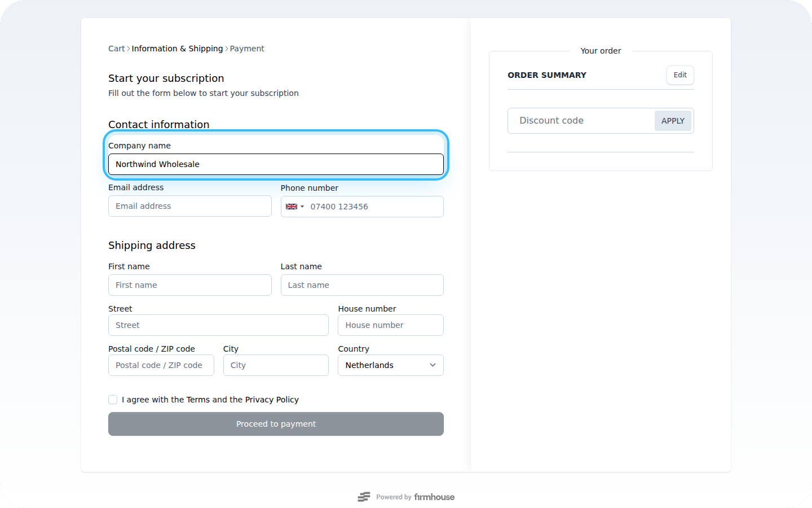Screen dimensions: 812x508
Task: Focus the Email address field
Action: [189, 206]
